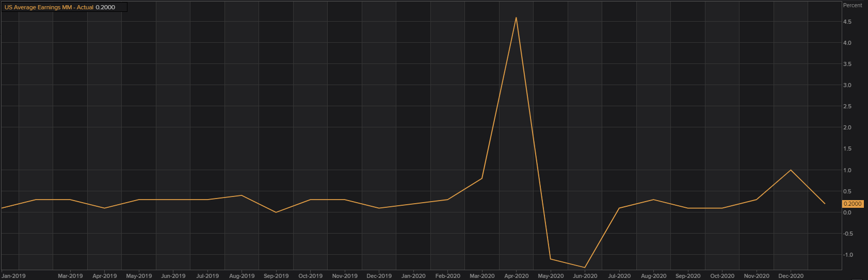Viewport: 868px width, 280px height.
Task: Click the Jul-2019 date label
Action: click(x=207, y=276)
